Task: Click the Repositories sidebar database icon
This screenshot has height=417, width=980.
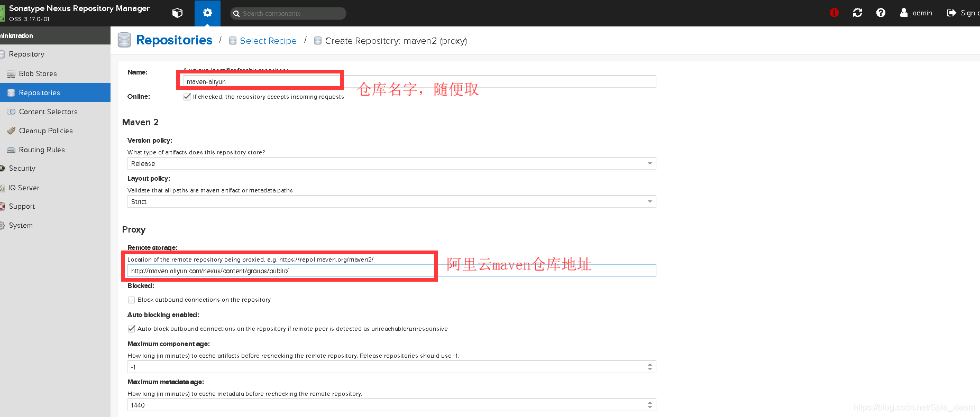Action: [x=11, y=92]
